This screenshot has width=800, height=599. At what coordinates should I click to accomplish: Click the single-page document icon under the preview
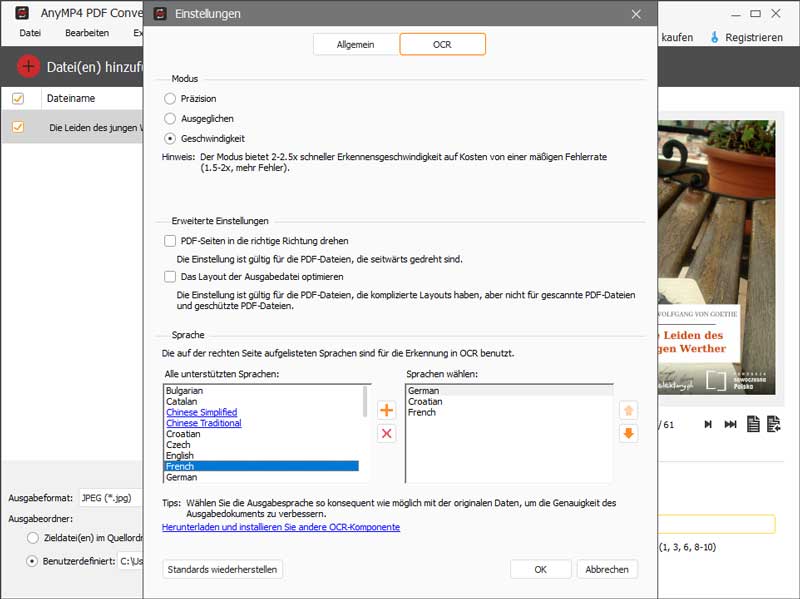tap(753, 424)
